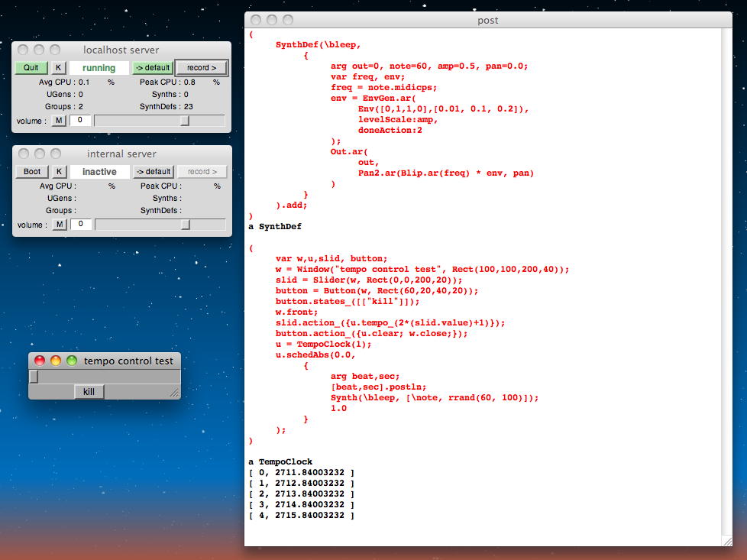This screenshot has width=747, height=560.
Task: Mute the localhost server volume
Action: coord(59,121)
